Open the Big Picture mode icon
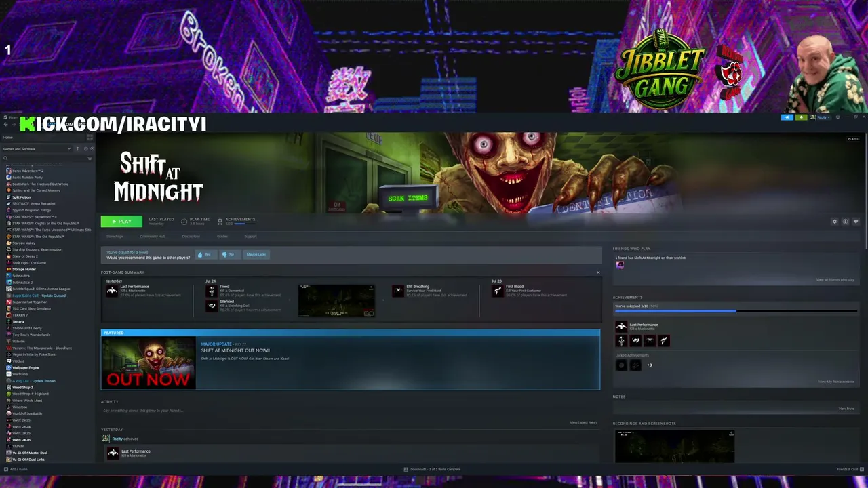This screenshot has height=488, width=868. pyautogui.click(x=838, y=117)
